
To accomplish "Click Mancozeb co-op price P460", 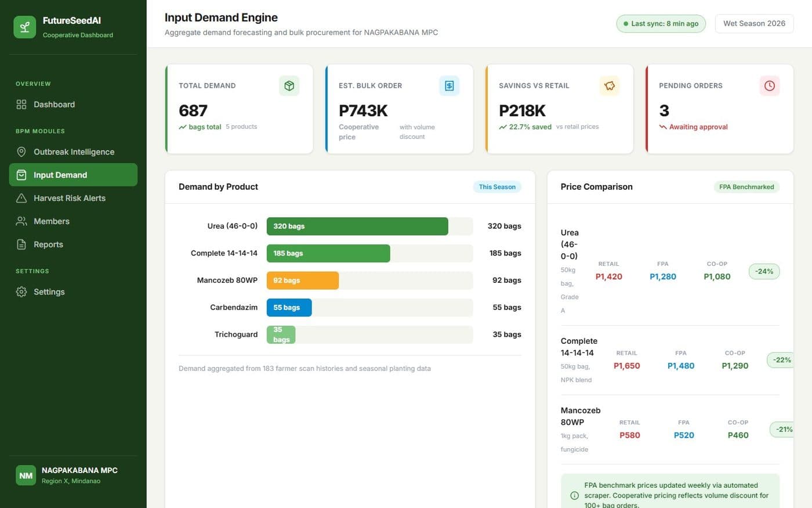I will (x=738, y=435).
